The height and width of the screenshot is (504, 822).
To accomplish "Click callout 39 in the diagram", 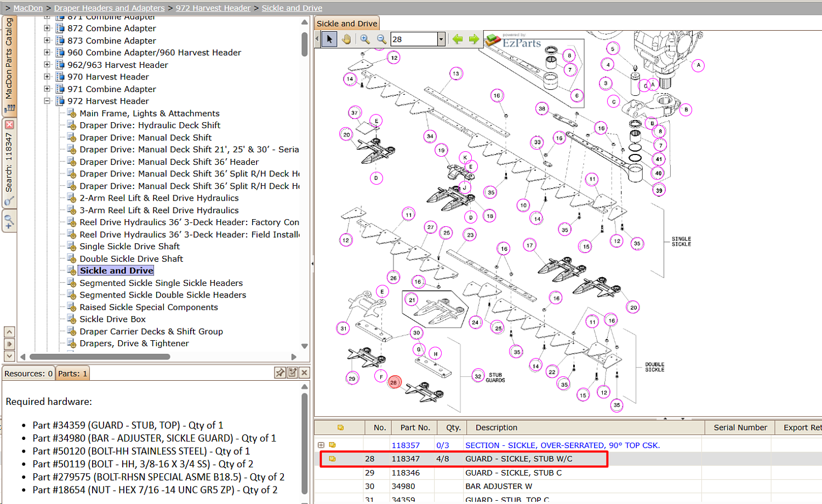I will coord(659,191).
